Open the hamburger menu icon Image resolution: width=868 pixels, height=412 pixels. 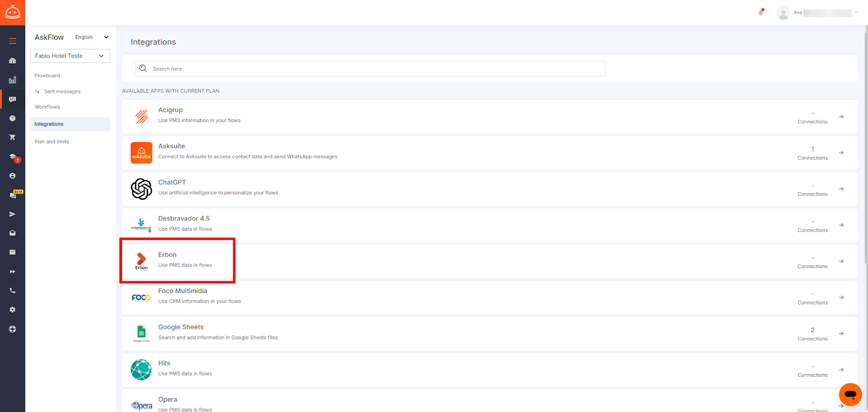click(x=12, y=41)
